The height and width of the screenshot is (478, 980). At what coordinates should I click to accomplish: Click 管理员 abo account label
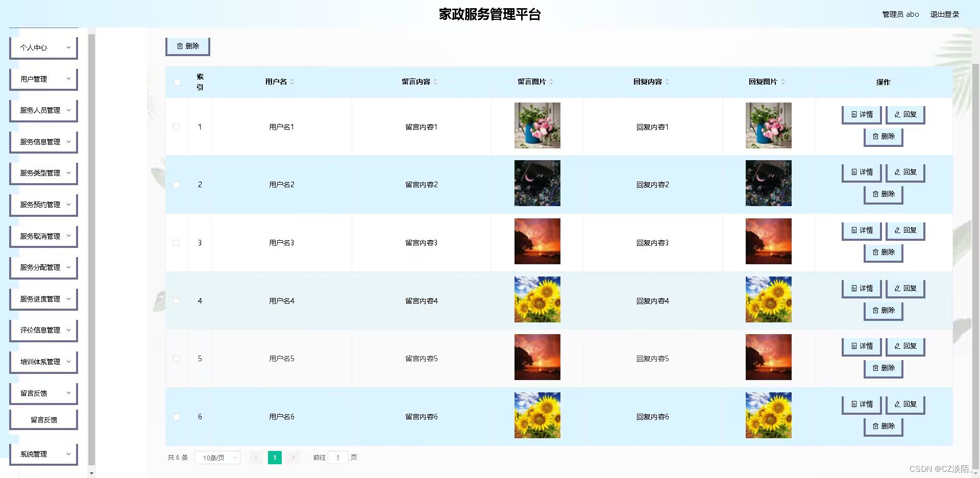(x=900, y=14)
